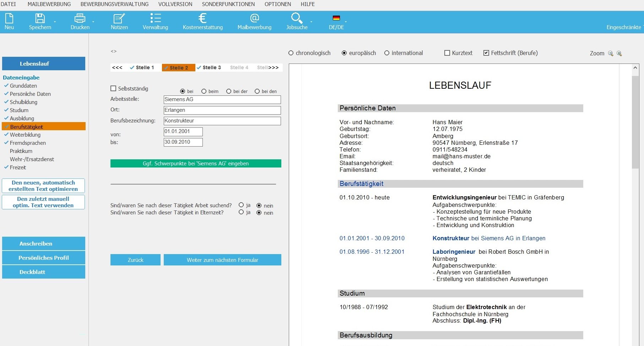Open Wehr-/Ersatzdienst in sidebar

click(32, 159)
